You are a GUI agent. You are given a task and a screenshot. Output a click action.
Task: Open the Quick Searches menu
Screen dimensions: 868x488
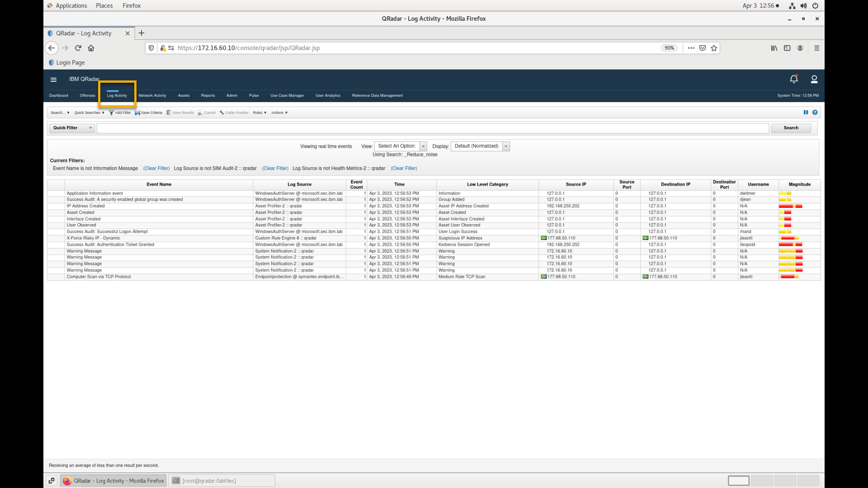(x=89, y=113)
